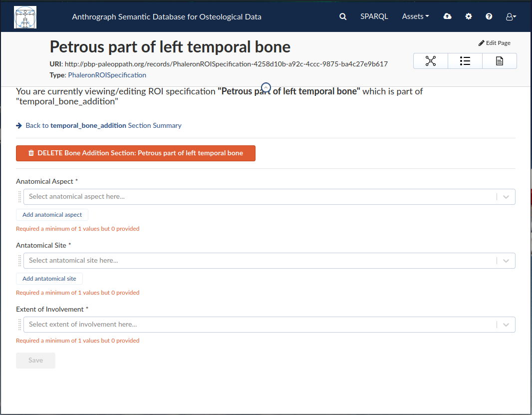Click Add anatomical aspect button

52,215
